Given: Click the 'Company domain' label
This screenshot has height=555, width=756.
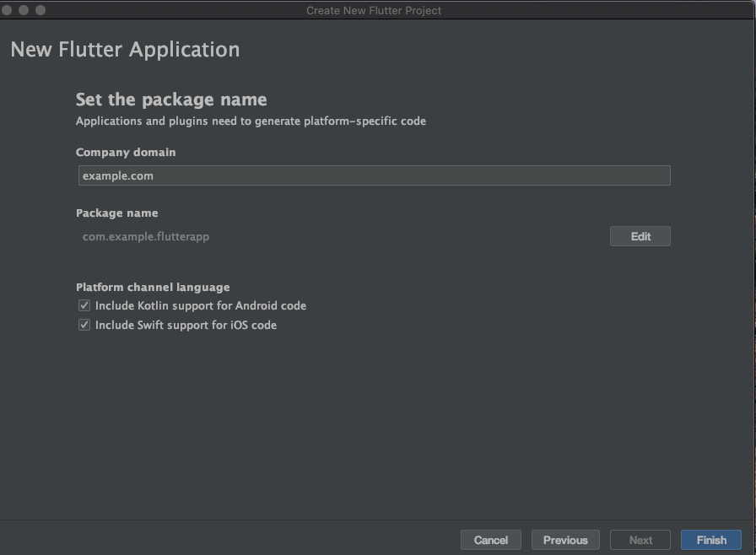Looking at the screenshot, I should pos(126,152).
